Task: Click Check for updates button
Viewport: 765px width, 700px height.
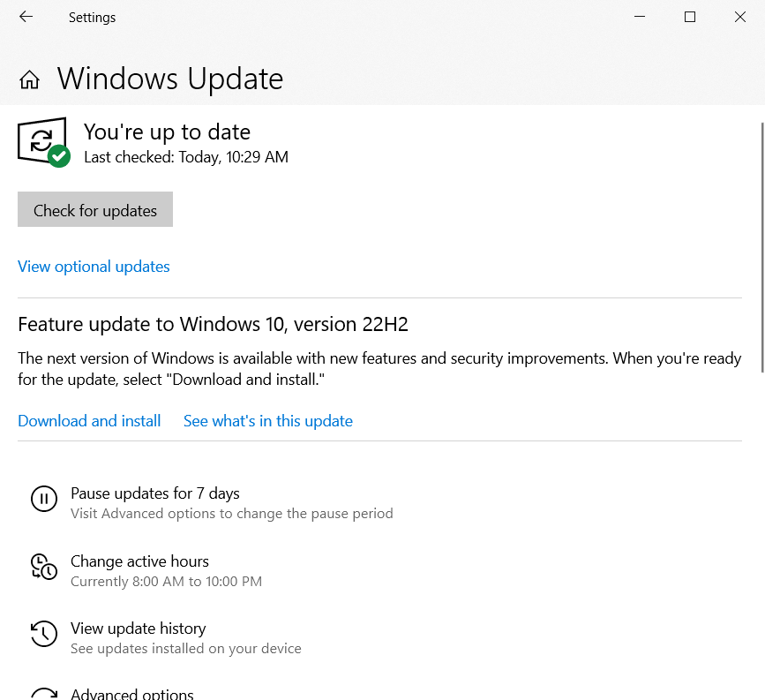Action: coord(95,209)
